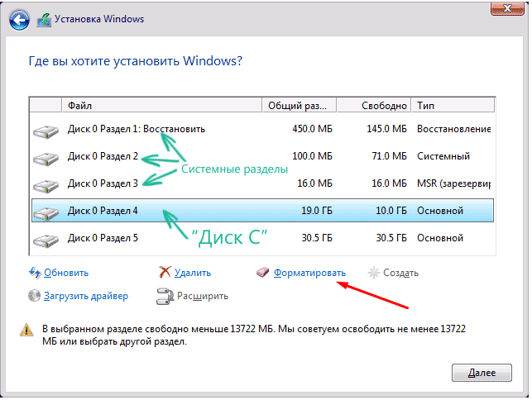Click the Refresh (Обновить) arrows icon
The image size is (532, 400).
point(35,273)
